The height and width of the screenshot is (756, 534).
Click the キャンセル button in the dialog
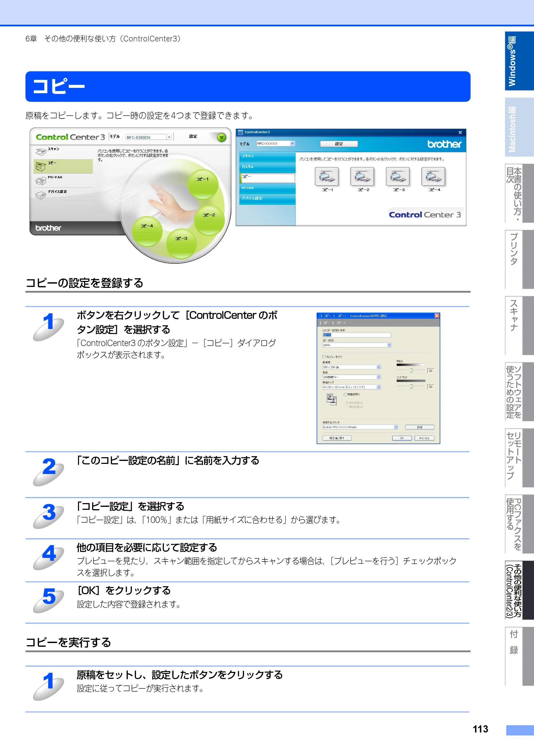pyautogui.click(x=424, y=438)
